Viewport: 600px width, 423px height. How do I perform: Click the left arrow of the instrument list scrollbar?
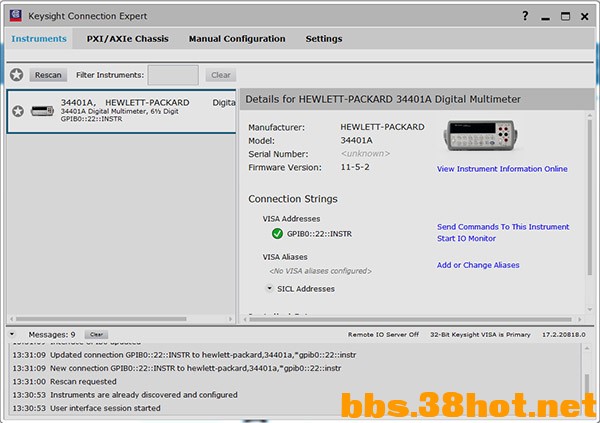coord(11,318)
